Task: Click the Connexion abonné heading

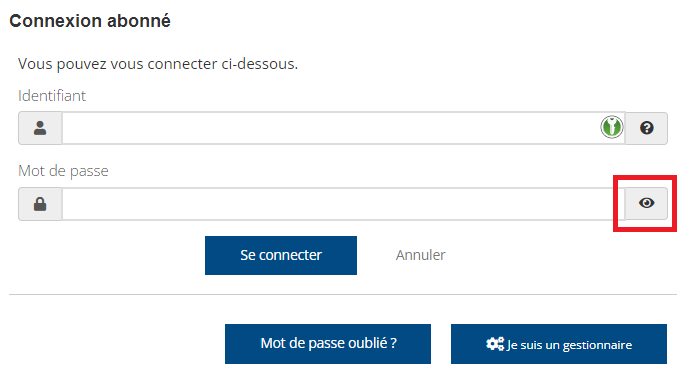Action: (x=90, y=21)
